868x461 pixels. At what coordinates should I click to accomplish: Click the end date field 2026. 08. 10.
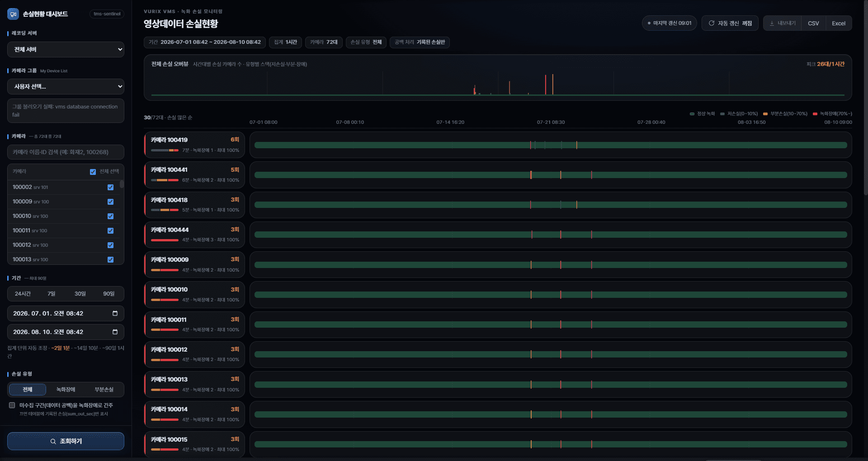tap(66, 332)
